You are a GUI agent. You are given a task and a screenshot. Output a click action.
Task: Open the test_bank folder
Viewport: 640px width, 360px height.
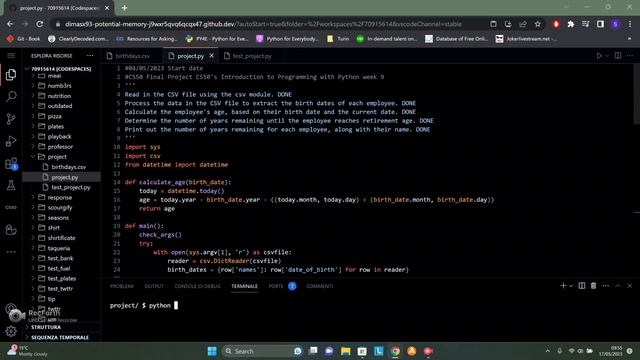61,258
